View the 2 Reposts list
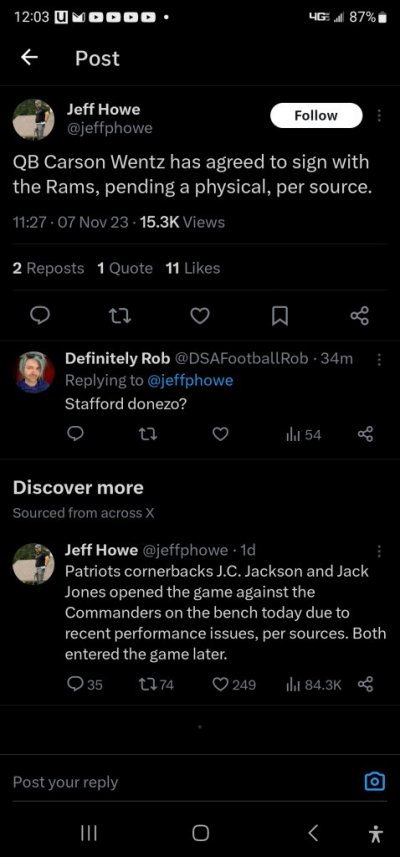The image size is (400, 857). pyautogui.click(x=48, y=268)
